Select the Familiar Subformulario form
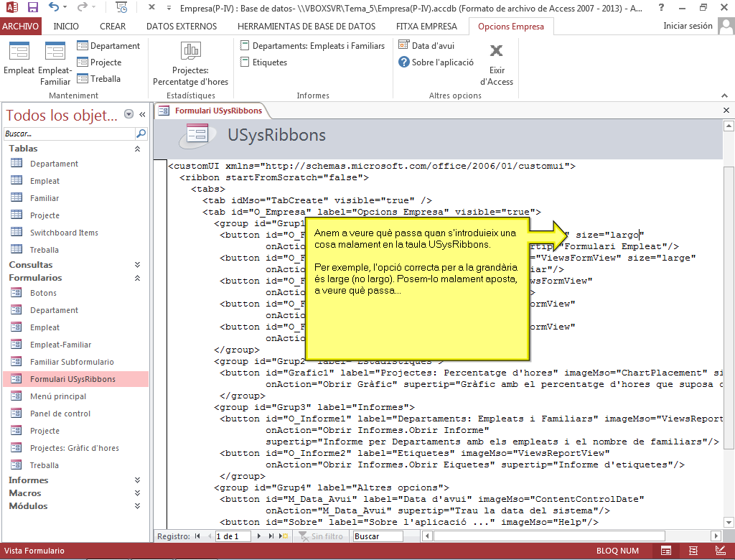The width and height of the screenshot is (735, 560). 76,362
